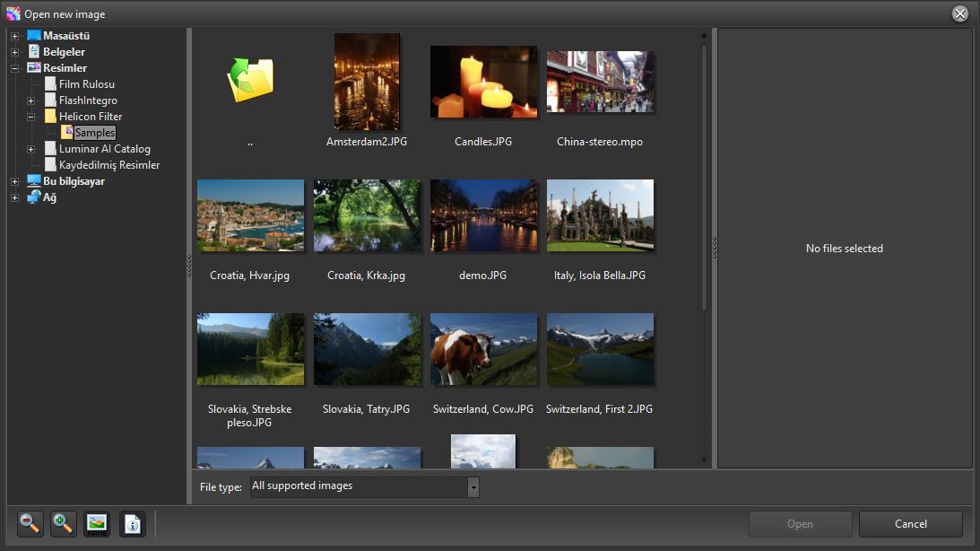Screen dimensions: 980x551
Task: Select Belgeler in the folder tree
Action: coord(64,52)
